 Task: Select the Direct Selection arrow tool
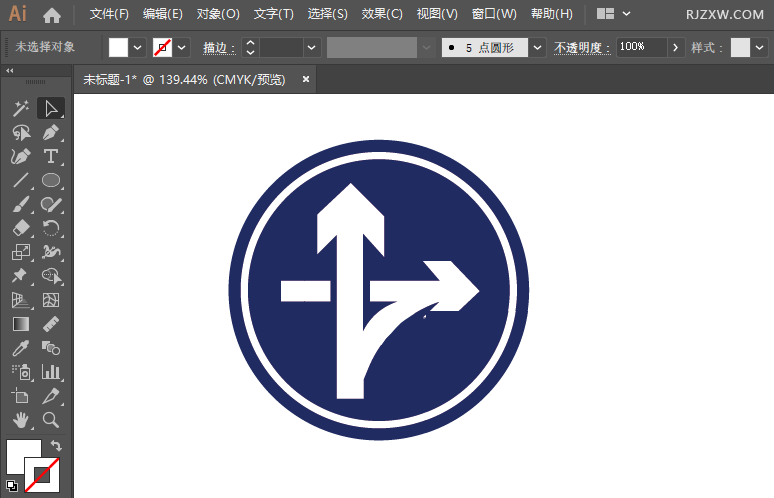pyautogui.click(x=51, y=109)
